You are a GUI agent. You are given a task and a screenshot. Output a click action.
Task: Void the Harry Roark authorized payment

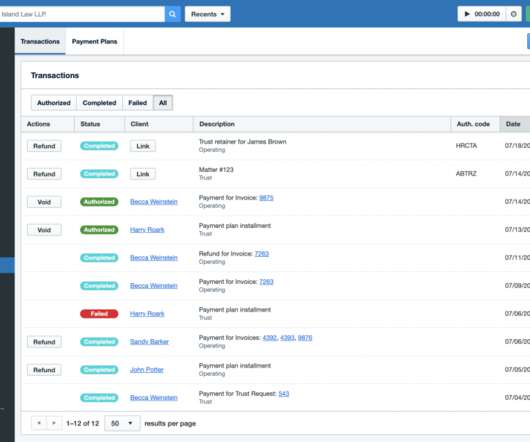pyautogui.click(x=44, y=230)
